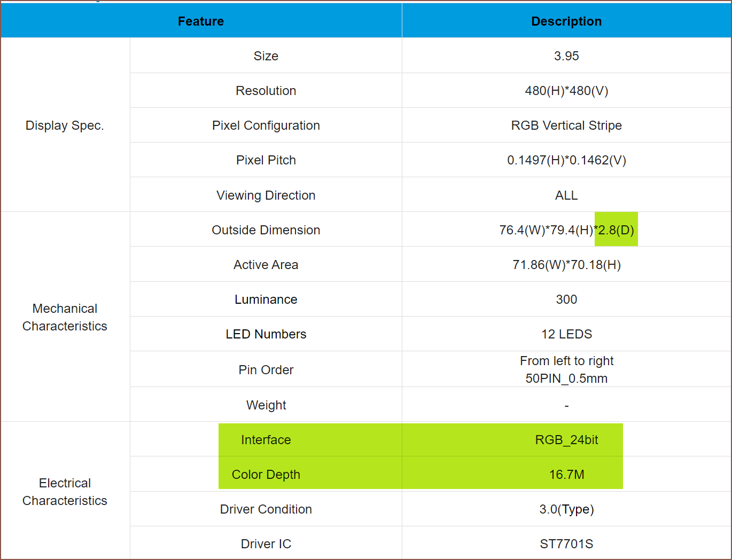Click the Pixel Configuration row label
This screenshot has width=732, height=560.
[266, 125]
